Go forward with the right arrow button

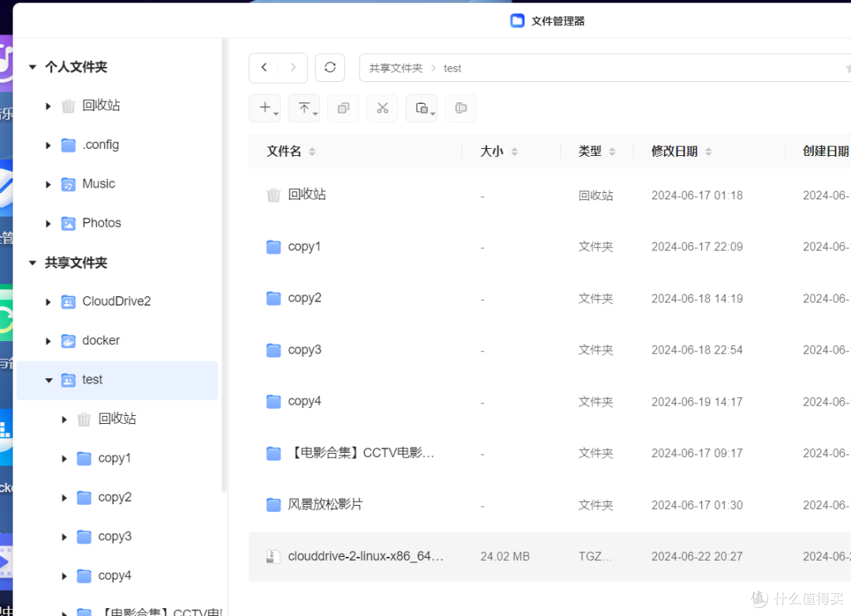293,67
